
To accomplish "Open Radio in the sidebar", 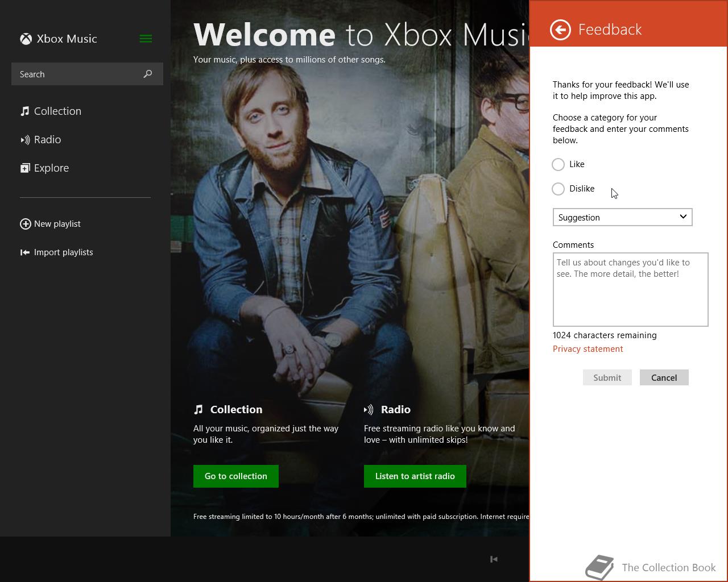I will tap(47, 139).
